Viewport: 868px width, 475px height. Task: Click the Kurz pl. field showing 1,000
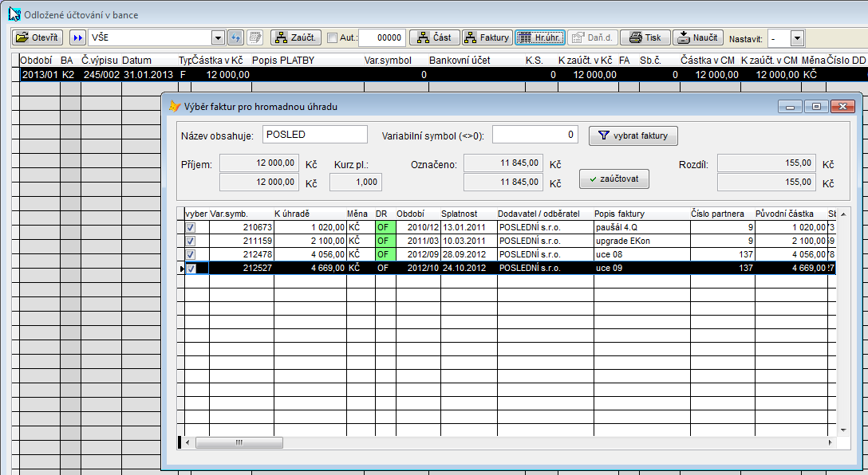click(x=355, y=182)
